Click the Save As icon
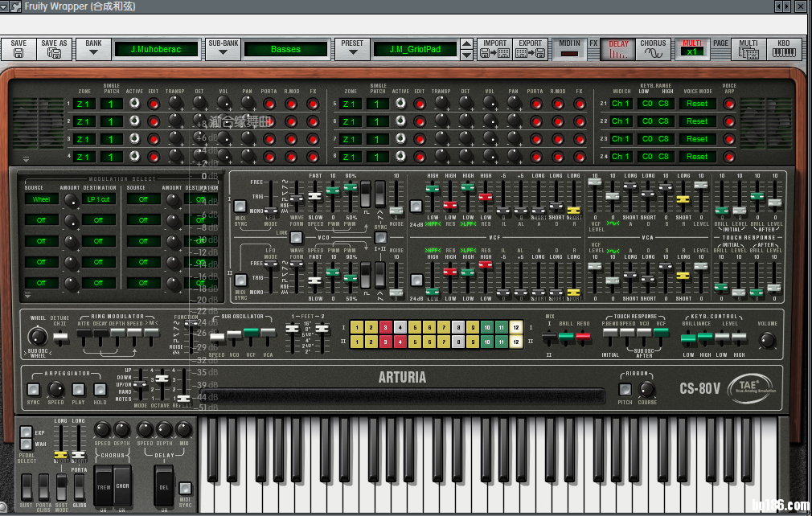Screen dimensions: 812x516 point(53,50)
